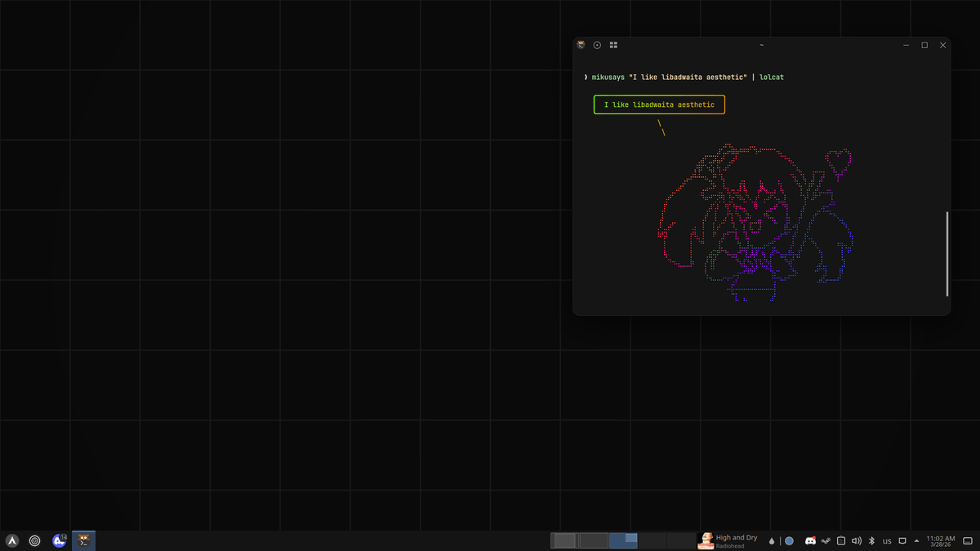Open the grid icon in terminal title bar
Viewport: 980px width, 551px height.
coord(613,45)
